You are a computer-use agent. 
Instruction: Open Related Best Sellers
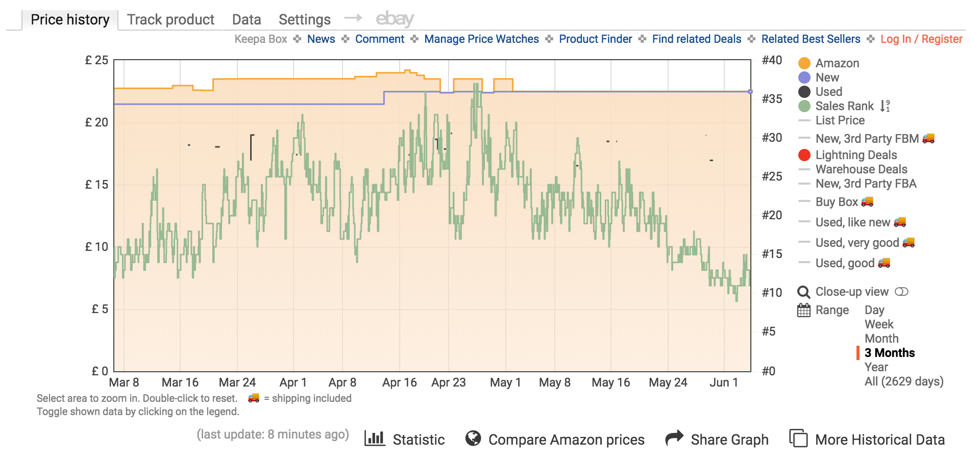point(811,39)
